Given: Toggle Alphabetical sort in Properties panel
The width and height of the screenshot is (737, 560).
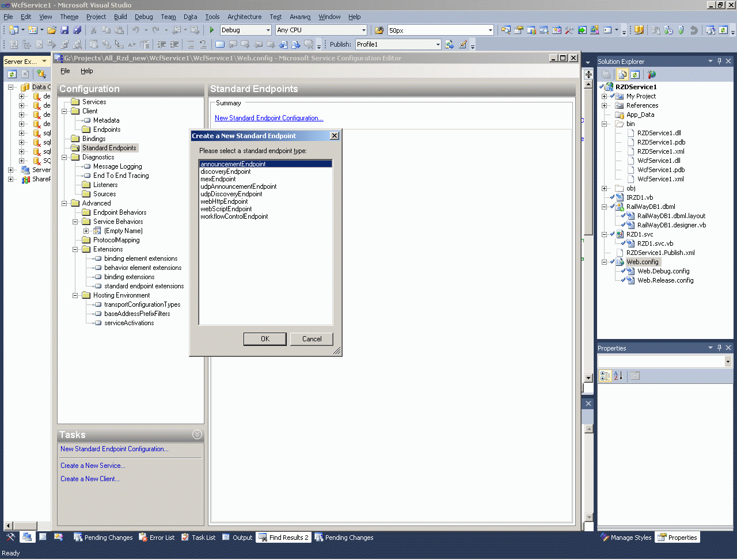Looking at the screenshot, I should tap(618, 376).
